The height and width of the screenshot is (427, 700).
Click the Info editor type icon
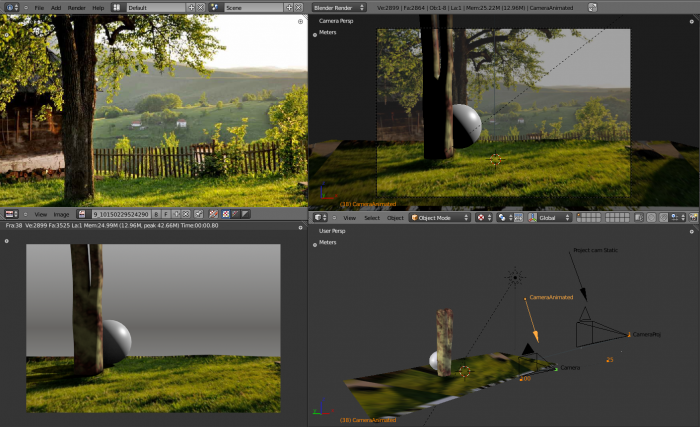[9, 7]
